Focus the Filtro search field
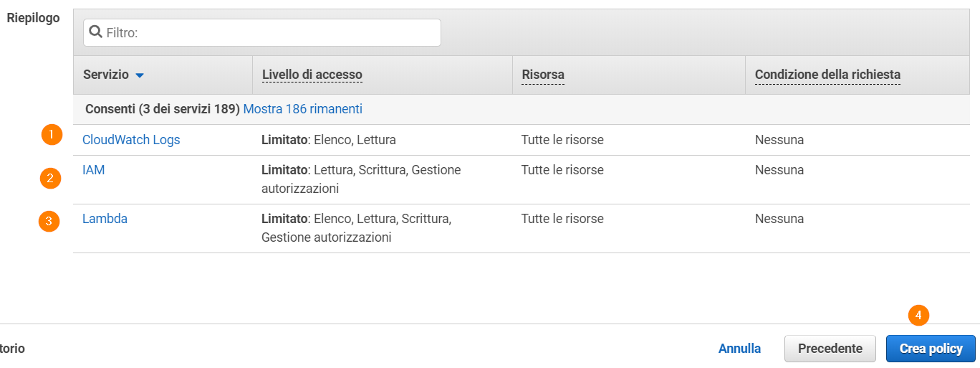980x368 pixels. tap(262, 32)
